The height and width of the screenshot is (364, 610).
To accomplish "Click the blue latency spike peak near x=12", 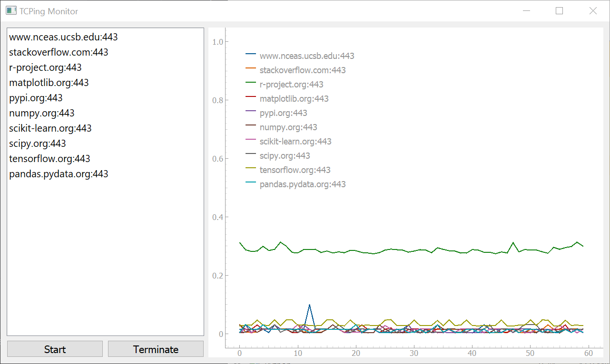I will click(309, 305).
